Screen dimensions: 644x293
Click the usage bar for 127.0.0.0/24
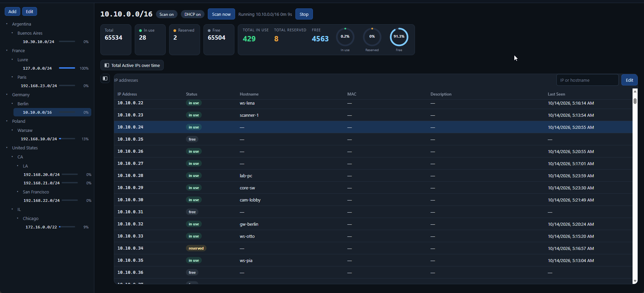67,68
